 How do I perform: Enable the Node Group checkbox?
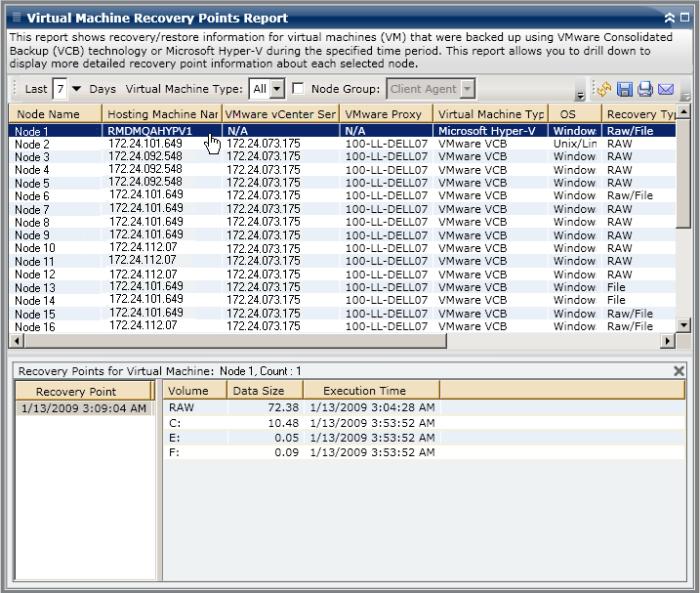299,89
